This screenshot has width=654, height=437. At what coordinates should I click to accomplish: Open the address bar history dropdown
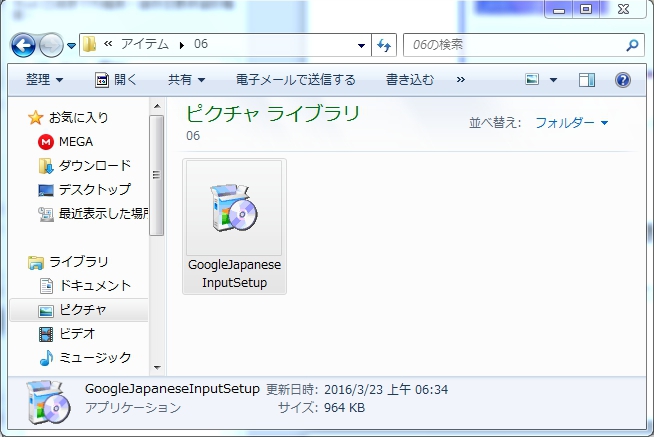[361, 45]
